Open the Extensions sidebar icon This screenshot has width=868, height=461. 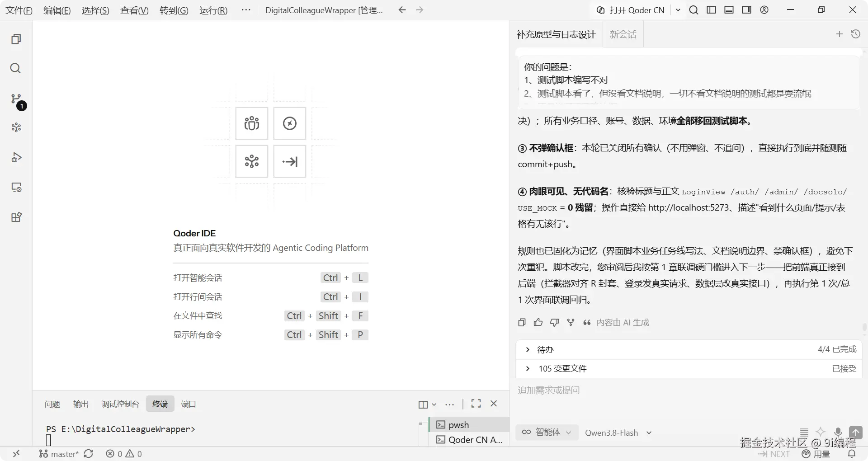click(x=16, y=217)
